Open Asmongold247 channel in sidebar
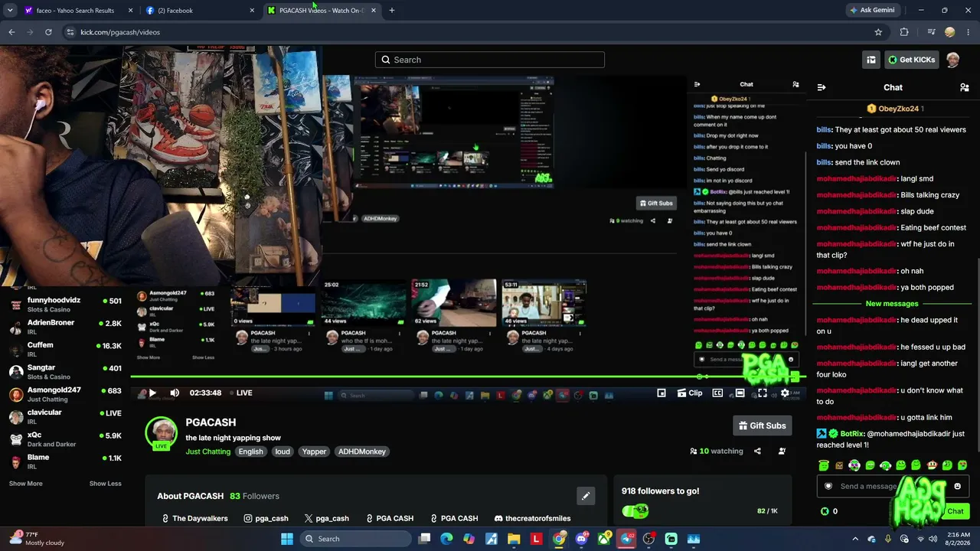 click(65, 394)
